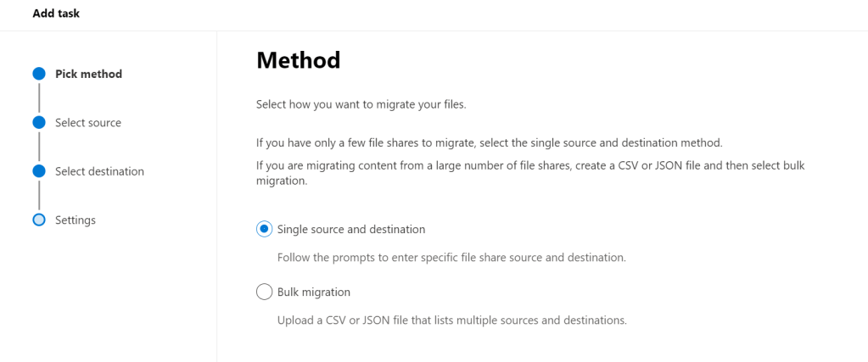Click the Select source step circle
Viewport: 868px width, 362px height.
39,123
